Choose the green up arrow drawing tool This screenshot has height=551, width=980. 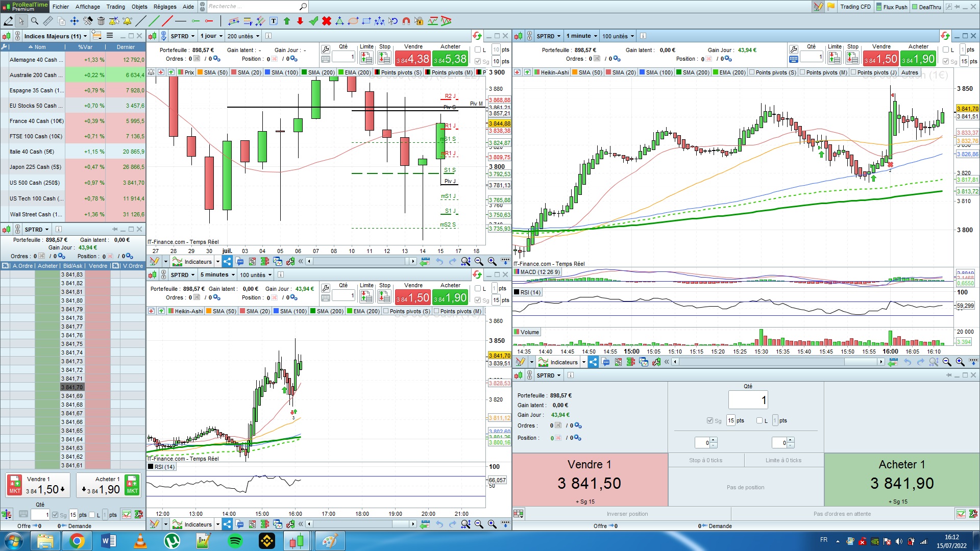pos(287,21)
